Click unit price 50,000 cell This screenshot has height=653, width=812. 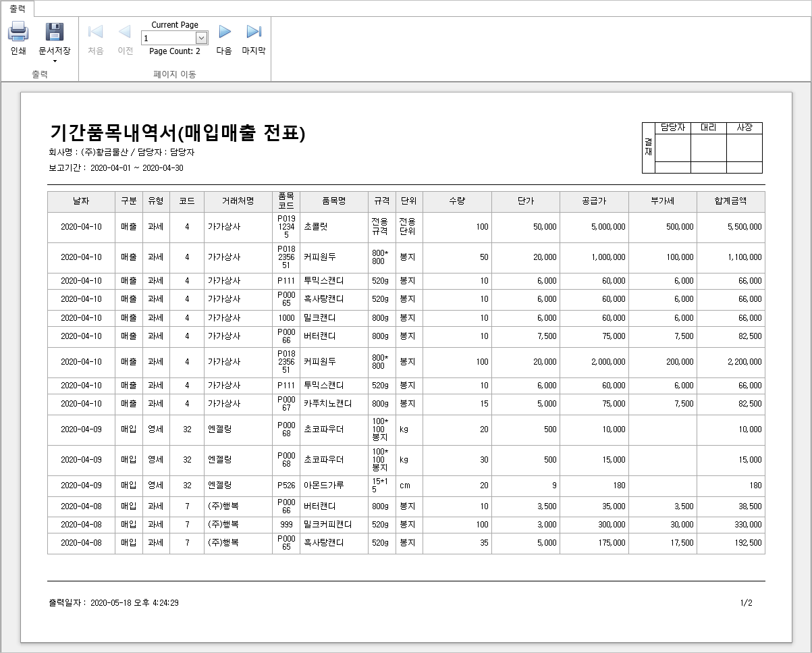(x=526, y=227)
